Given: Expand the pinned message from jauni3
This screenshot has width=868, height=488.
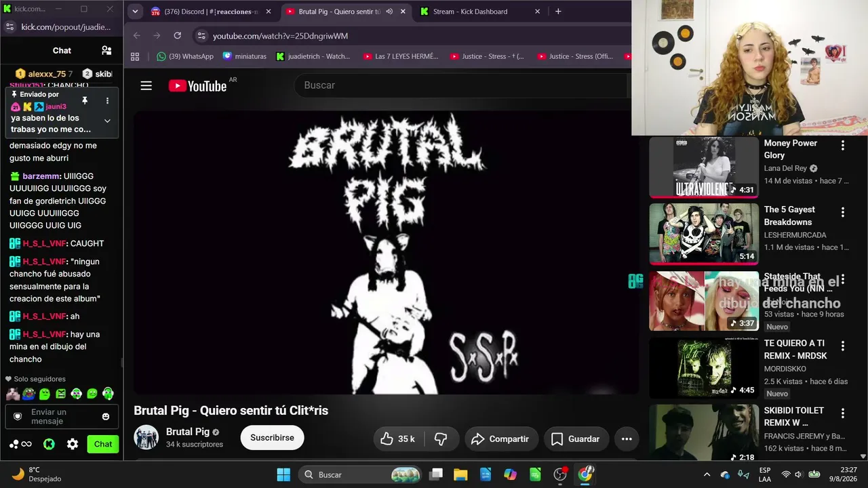Looking at the screenshot, I should 107,121.
